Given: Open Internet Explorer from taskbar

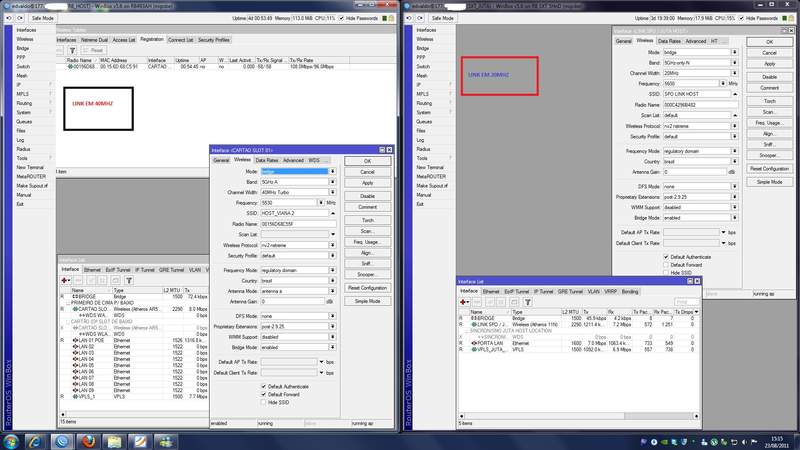Looking at the screenshot, I should point(35,441).
